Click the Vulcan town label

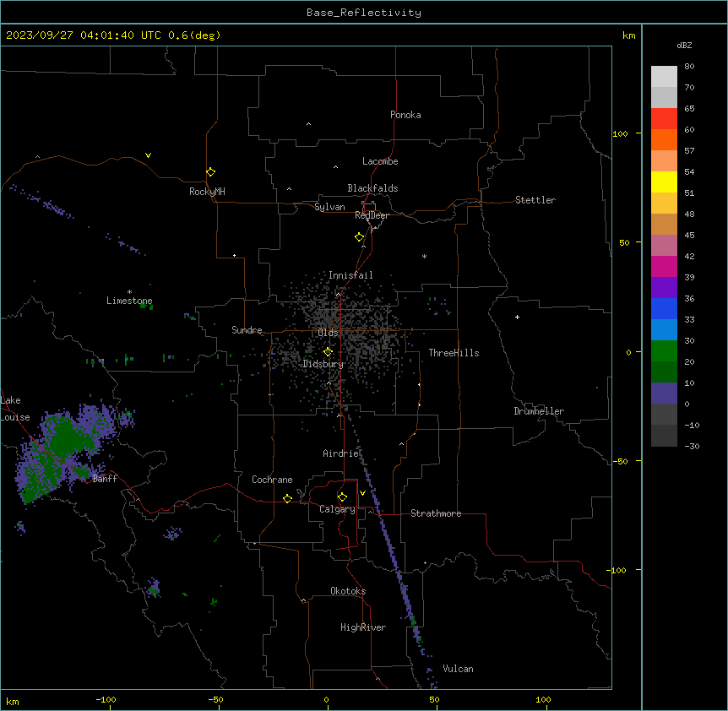(x=459, y=669)
